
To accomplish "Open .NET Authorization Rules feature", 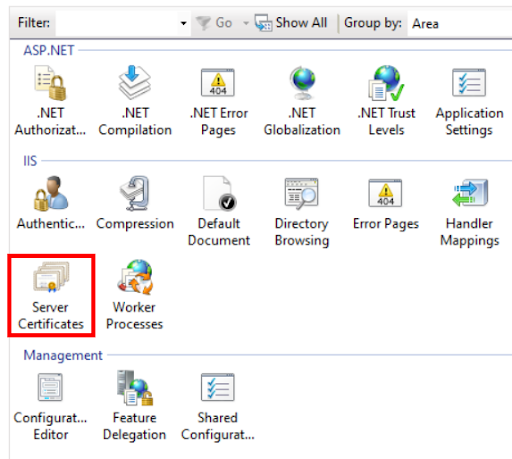I will pos(50,101).
